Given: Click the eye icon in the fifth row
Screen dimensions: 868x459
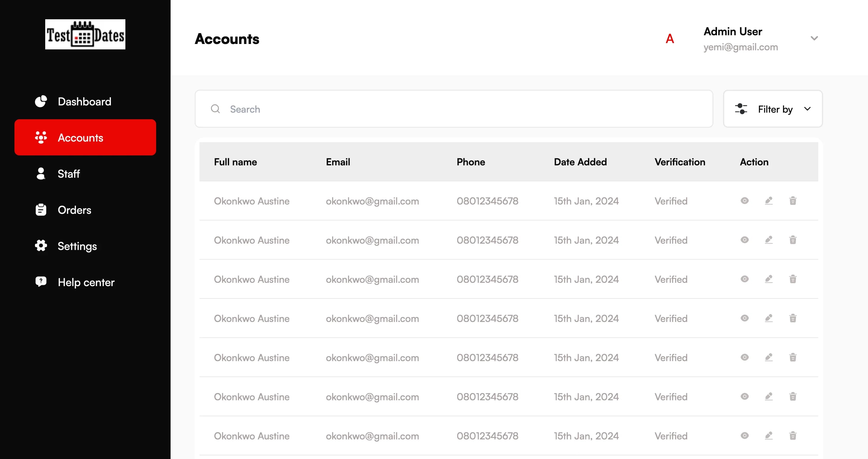Looking at the screenshot, I should click(x=744, y=357).
